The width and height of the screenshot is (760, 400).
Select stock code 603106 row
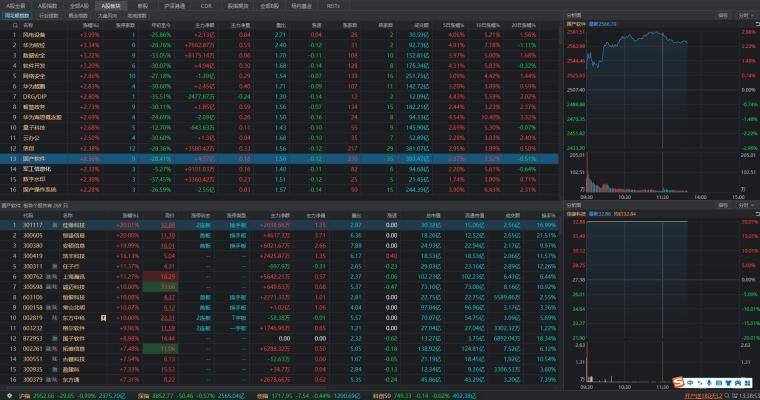click(x=279, y=297)
